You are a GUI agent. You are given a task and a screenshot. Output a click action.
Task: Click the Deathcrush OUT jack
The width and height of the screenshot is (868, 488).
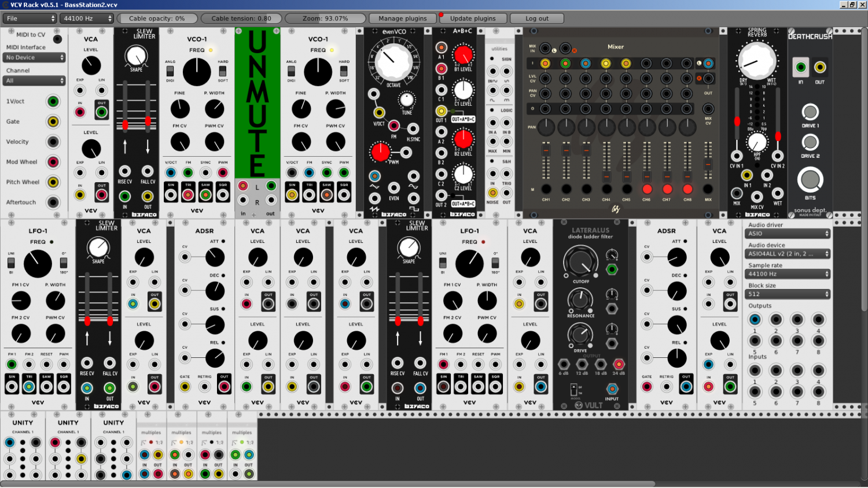(x=820, y=68)
